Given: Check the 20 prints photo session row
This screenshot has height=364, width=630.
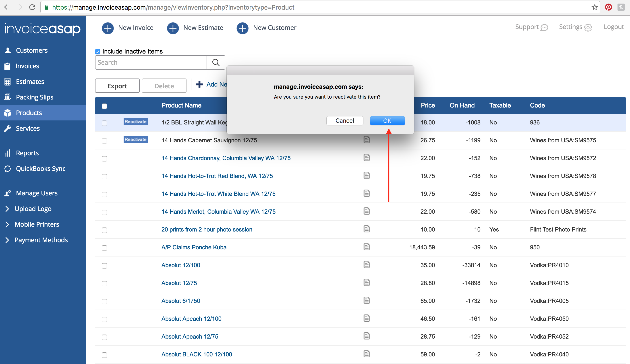Looking at the screenshot, I should pyautogui.click(x=104, y=230).
